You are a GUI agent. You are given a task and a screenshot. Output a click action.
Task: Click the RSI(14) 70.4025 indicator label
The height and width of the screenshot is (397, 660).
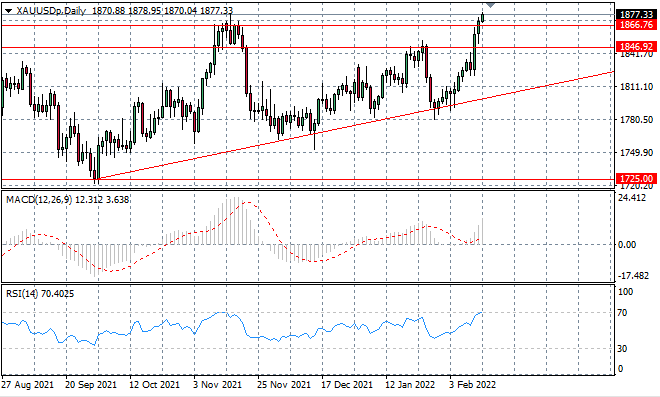40,293
